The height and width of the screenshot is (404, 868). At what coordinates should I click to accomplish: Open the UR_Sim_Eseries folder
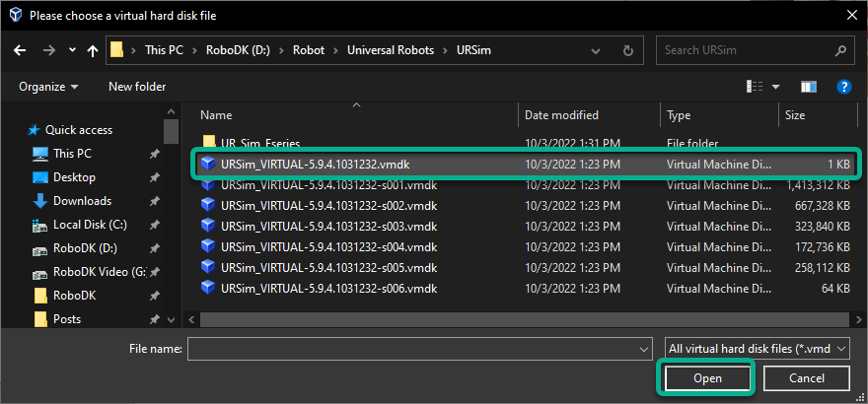pos(260,144)
